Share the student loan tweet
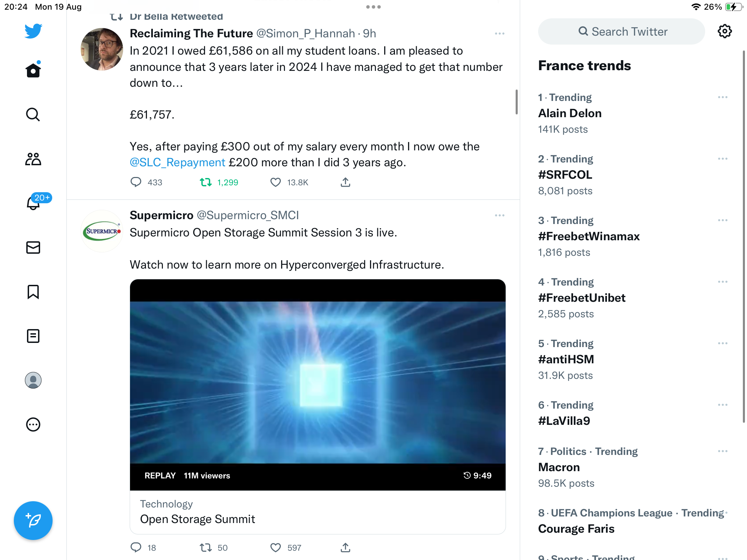This screenshot has width=747, height=560. coord(345,182)
